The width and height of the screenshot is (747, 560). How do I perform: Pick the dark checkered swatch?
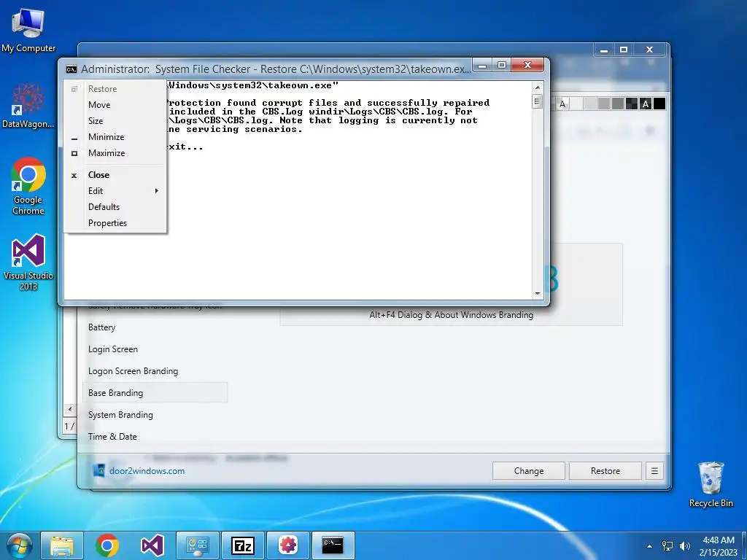click(x=632, y=104)
